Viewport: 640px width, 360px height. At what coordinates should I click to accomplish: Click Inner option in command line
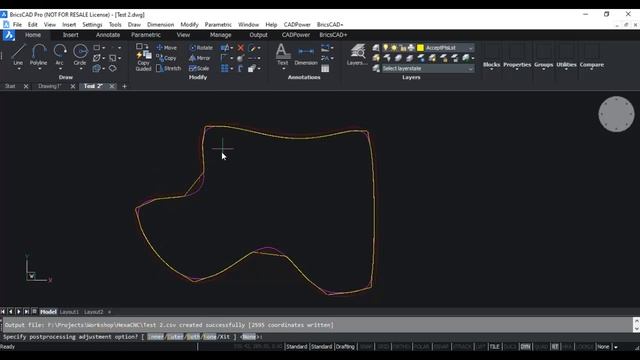click(x=155, y=337)
